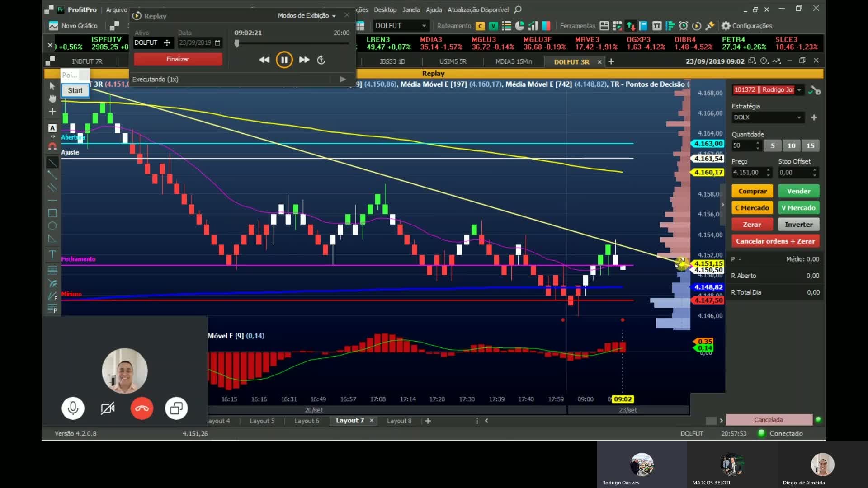Click the Zerar button
The height and width of the screenshot is (488, 868).
click(752, 225)
